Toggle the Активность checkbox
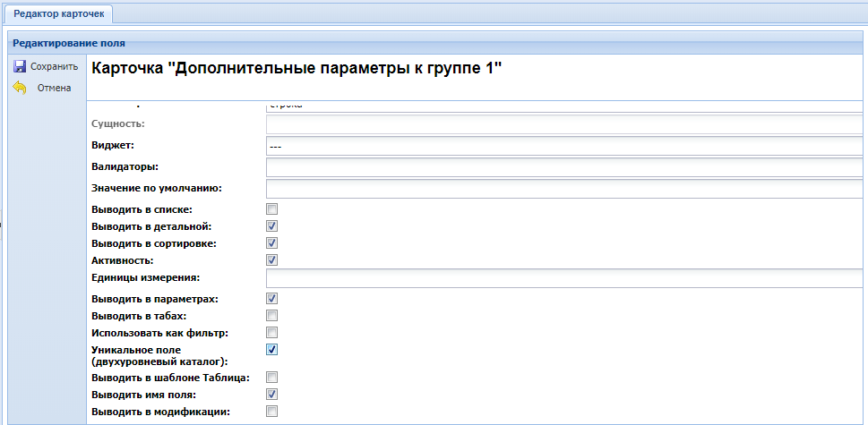The width and height of the screenshot is (868, 425). pyautogui.click(x=272, y=260)
